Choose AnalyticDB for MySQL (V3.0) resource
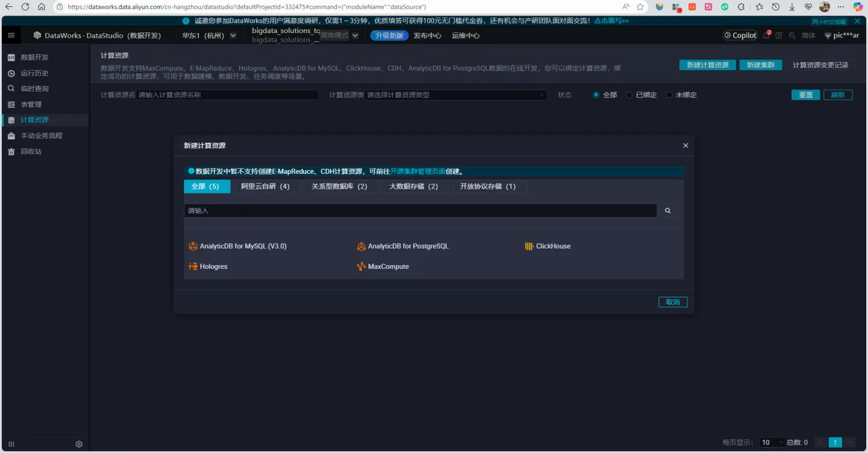868x453 pixels. [x=238, y=246]
